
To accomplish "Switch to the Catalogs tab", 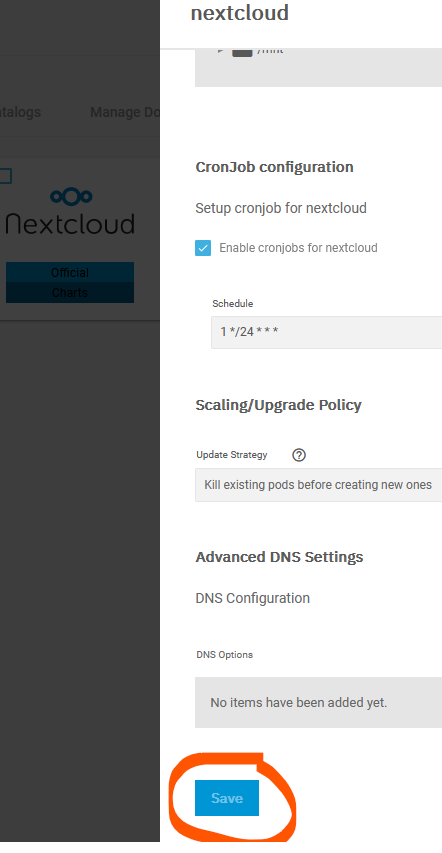I will pyautogui.click(x=20, y=112).
